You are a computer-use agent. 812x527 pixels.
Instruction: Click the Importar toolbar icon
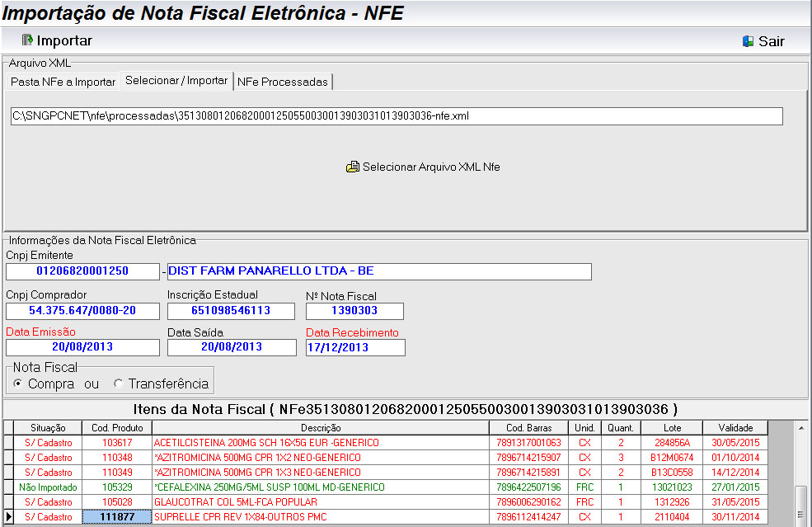tap(27, 40)
